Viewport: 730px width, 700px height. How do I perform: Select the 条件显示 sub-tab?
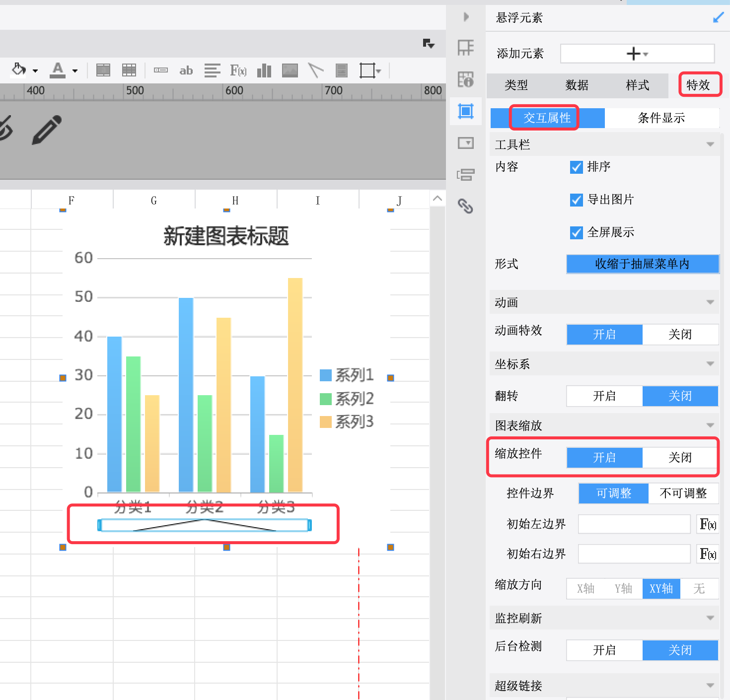(x=661, y=118)
